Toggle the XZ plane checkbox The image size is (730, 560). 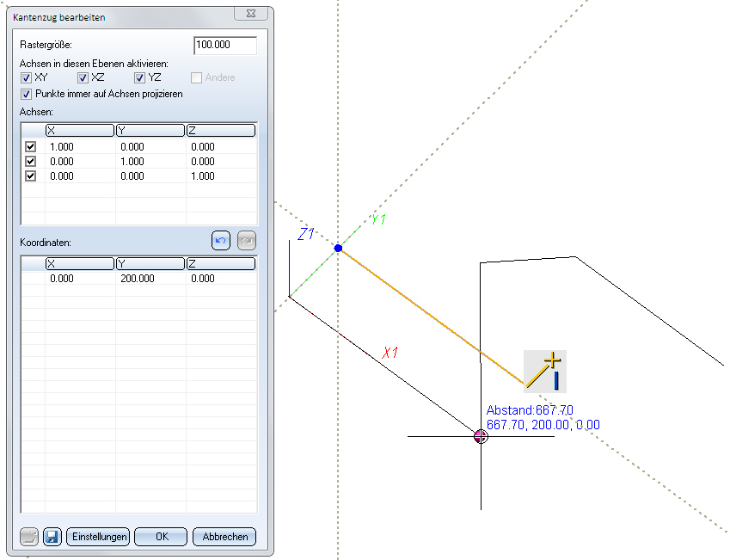[x=83, y=78]
